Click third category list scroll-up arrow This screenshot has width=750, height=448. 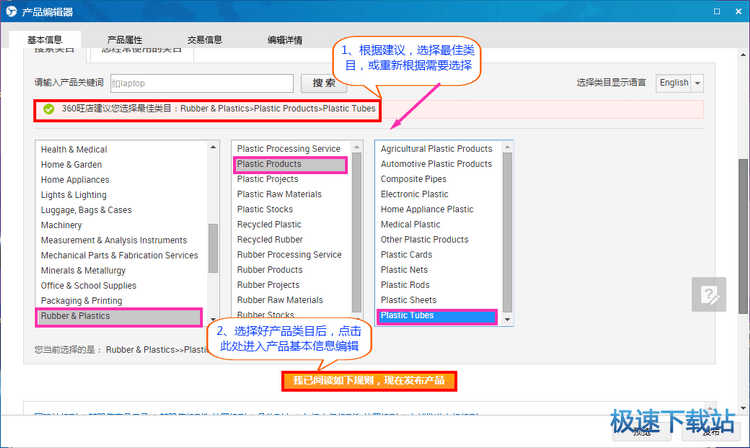pos(507,147)
